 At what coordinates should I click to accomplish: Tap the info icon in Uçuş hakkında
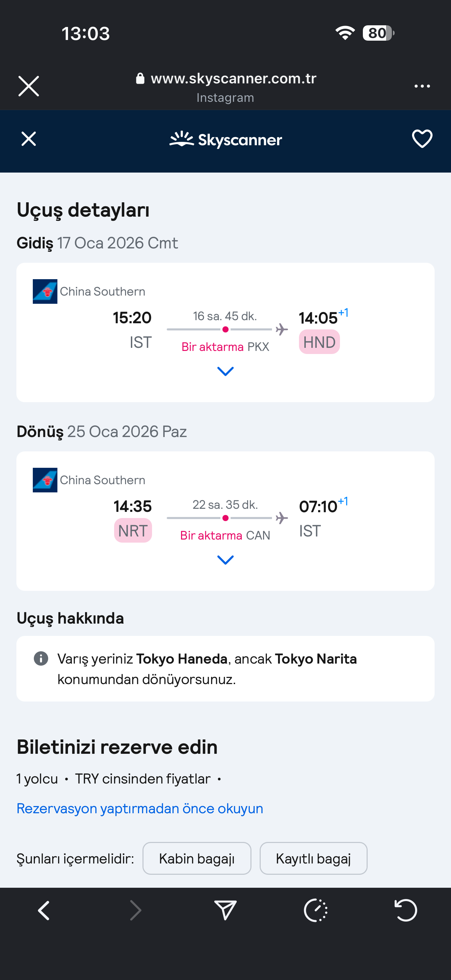(x=41, y=658)
